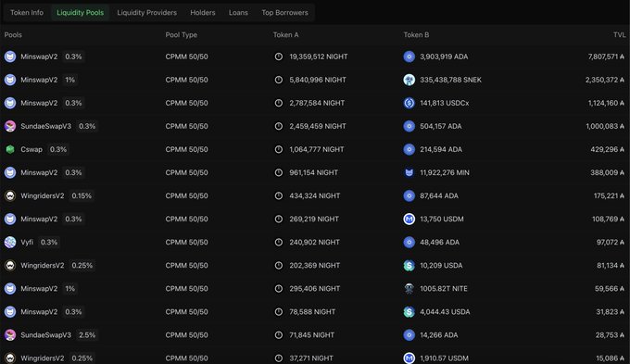Select the 31,823 TVL value
This screenshot has height=364, width=630.
pyautogui.click(x=611, y=312)
